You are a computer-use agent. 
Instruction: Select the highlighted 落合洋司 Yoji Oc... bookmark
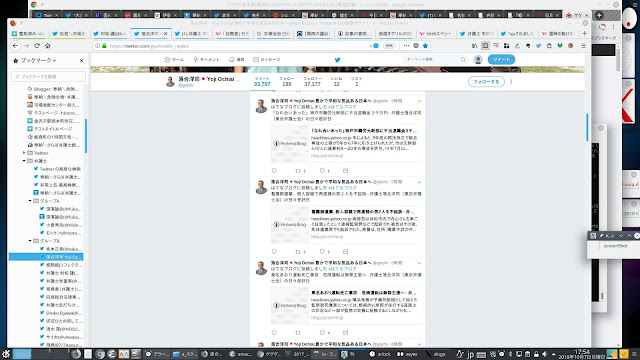tap(46, 257)
